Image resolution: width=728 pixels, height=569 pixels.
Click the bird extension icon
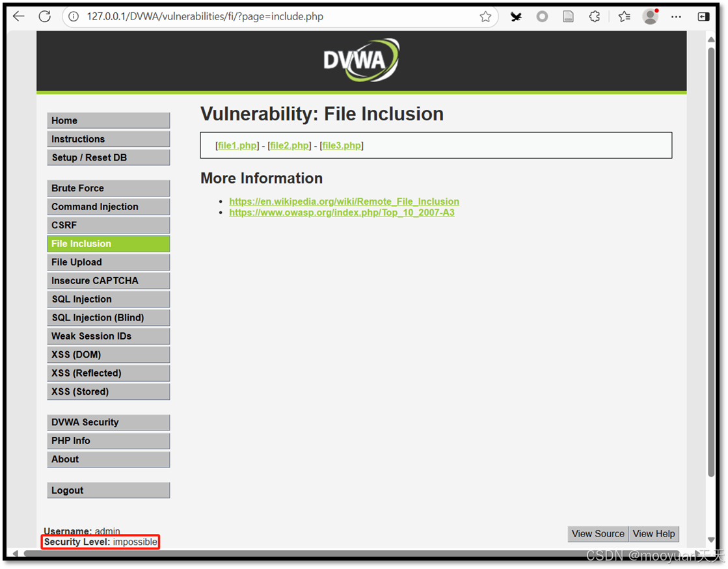pyautogui.click(x=516, y=17)
